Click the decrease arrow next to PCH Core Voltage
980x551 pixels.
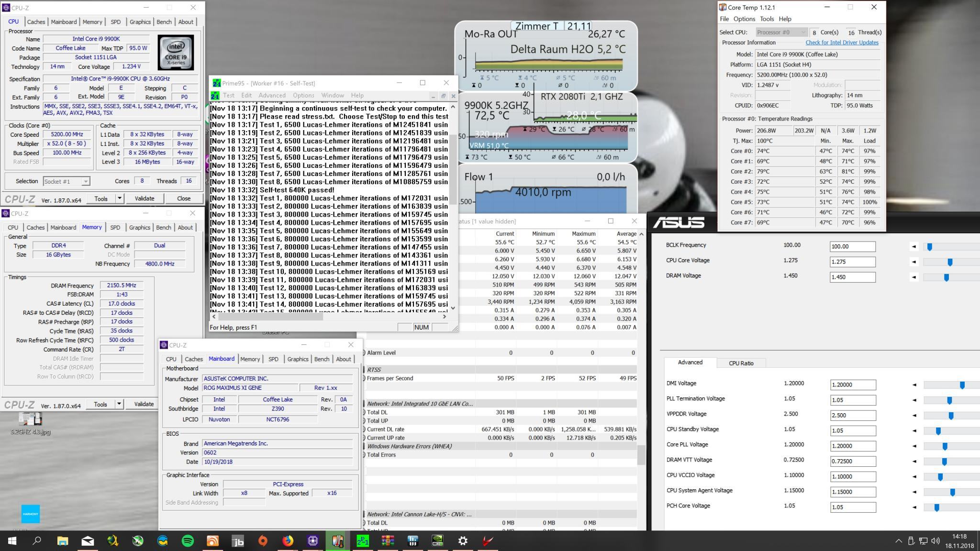[914, 507]
